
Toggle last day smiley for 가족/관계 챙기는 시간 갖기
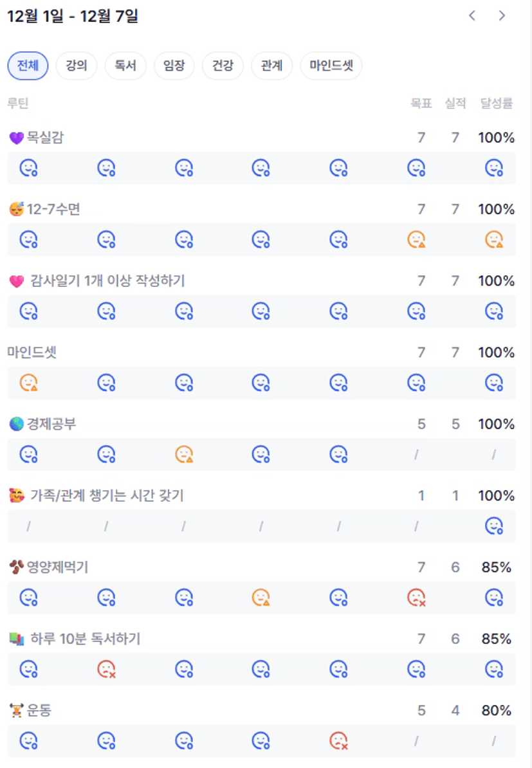[x=493, y=526]
